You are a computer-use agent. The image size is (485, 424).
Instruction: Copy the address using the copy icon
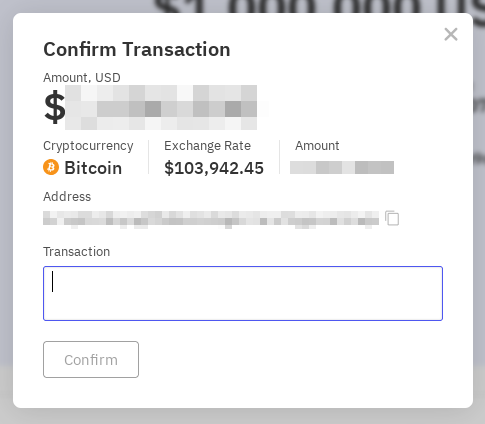click(x=392, y=218)
